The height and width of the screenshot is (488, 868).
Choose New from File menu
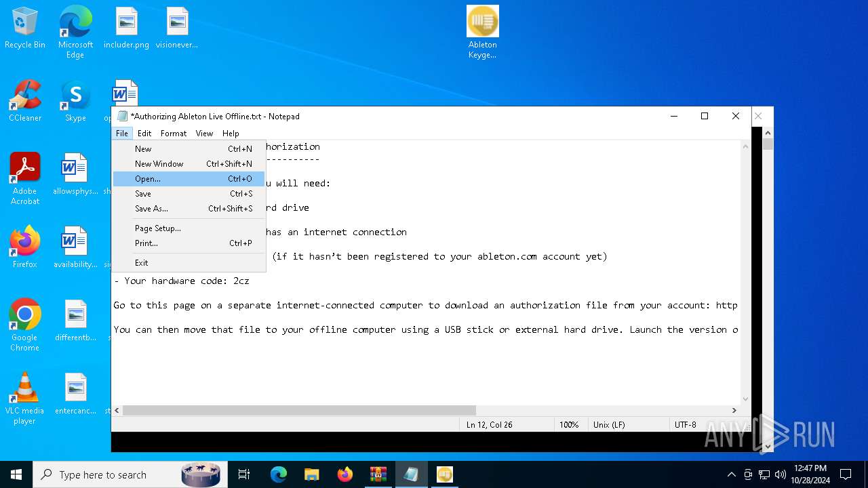189,149
